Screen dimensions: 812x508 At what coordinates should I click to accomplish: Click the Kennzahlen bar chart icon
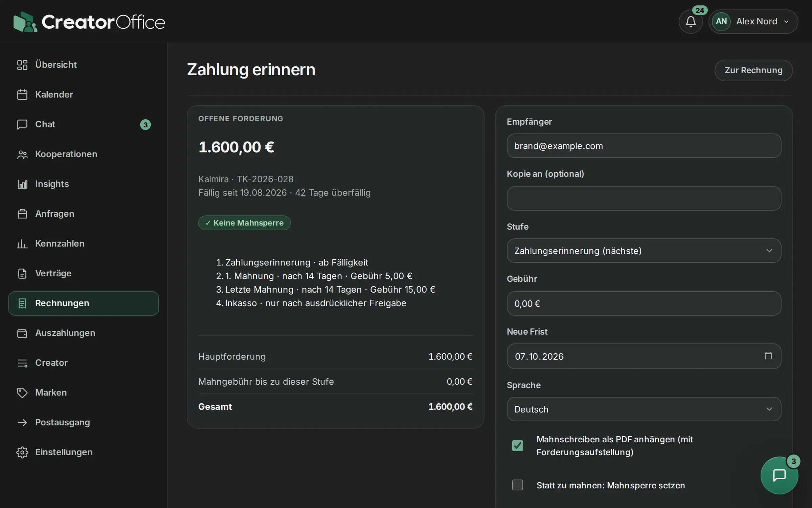click(x=22, y=244)
